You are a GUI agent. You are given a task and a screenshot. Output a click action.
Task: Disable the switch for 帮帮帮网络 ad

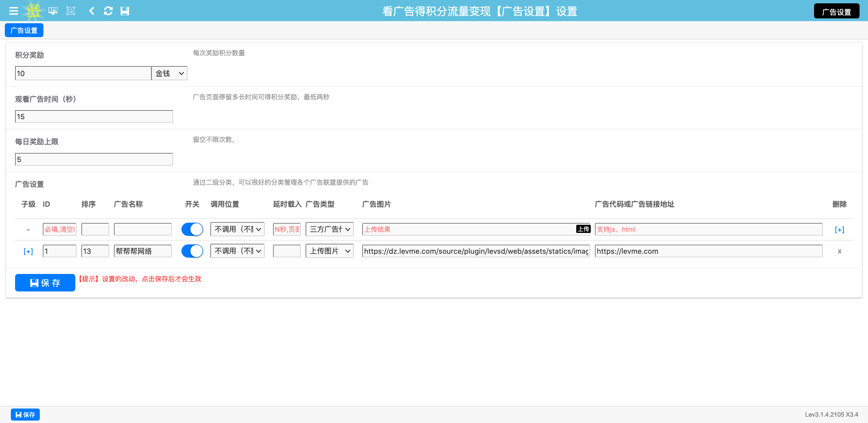pyautogui.click(x=192, y=251)
